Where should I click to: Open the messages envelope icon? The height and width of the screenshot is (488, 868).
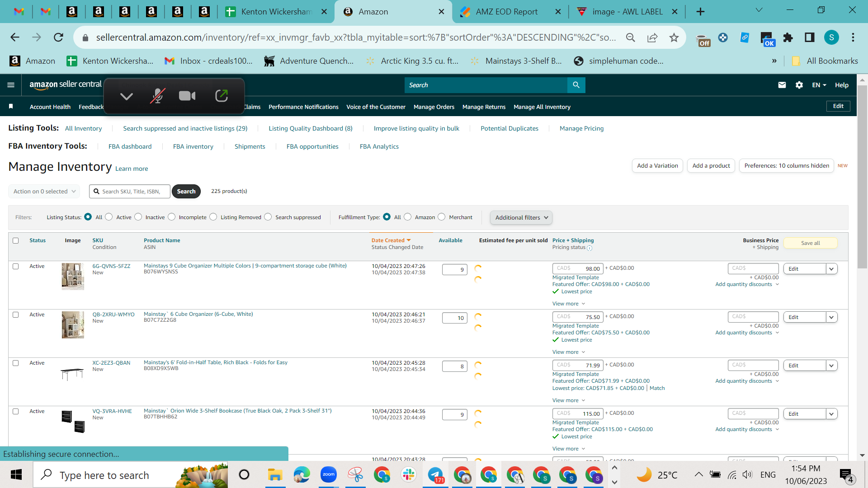[782, 85]
